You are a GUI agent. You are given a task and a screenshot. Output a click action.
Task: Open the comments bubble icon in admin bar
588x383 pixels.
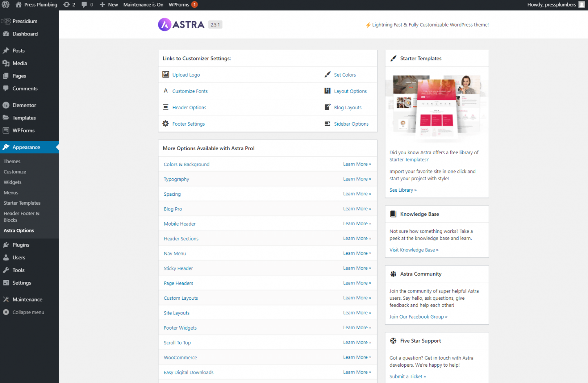[x=84, y=4]
